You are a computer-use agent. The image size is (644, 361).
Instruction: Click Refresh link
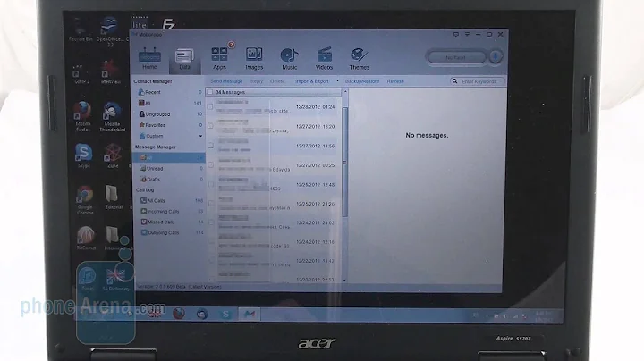(x=395, y=81)
